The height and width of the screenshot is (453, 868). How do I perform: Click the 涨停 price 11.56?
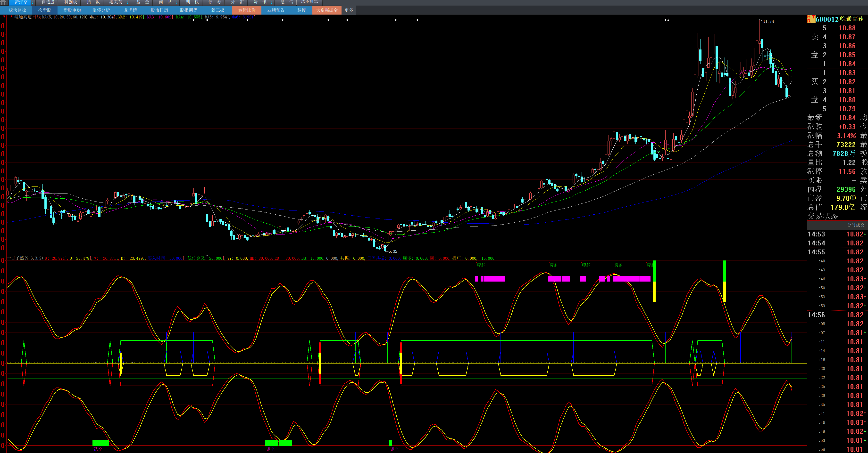847,171
